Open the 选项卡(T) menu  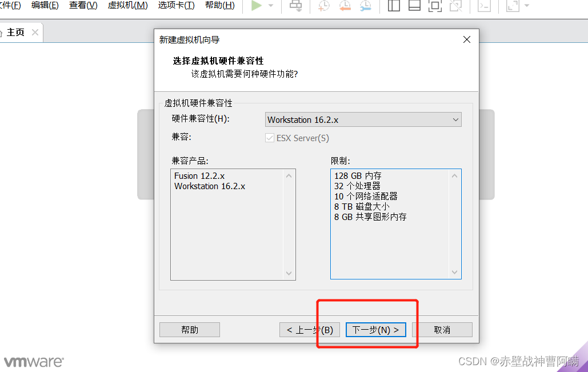[176, 5]
